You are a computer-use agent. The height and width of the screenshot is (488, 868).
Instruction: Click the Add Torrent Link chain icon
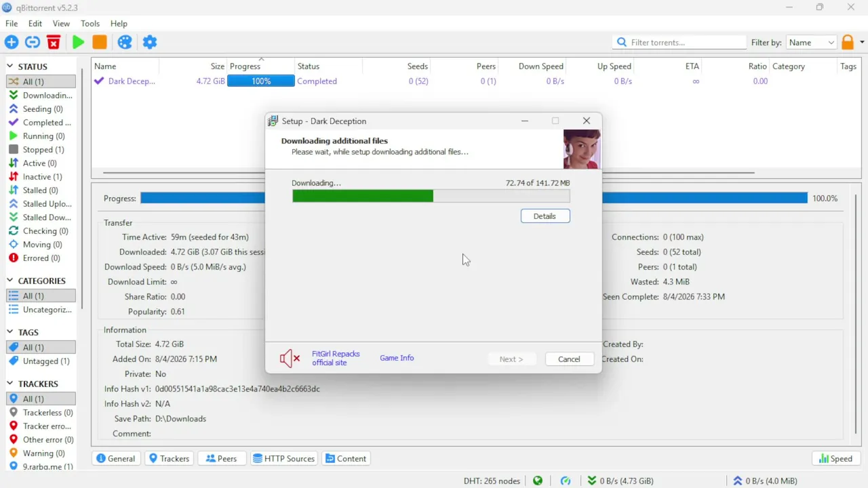33,42
